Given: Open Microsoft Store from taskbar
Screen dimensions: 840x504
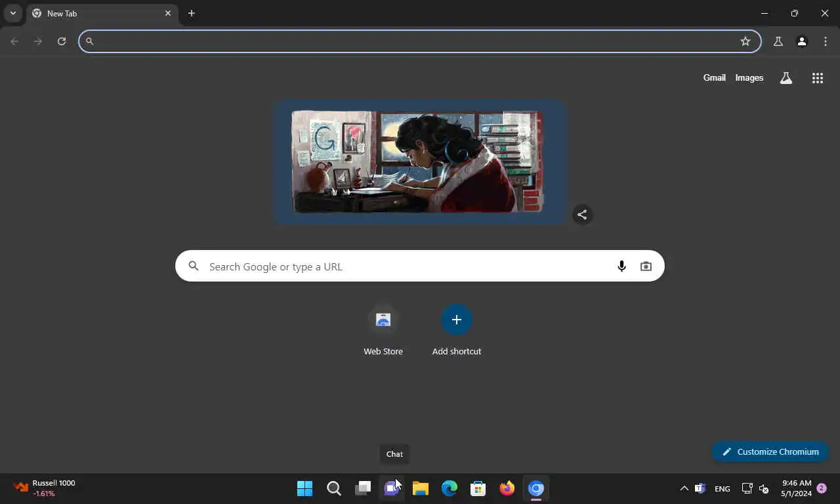Looking at the screenshot, I should [478, 488].
